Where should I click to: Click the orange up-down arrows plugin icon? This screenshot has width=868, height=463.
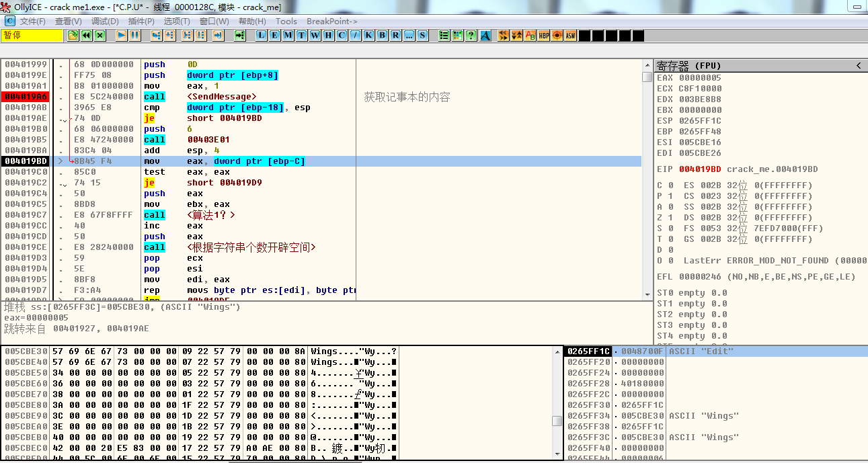[517, 35]
